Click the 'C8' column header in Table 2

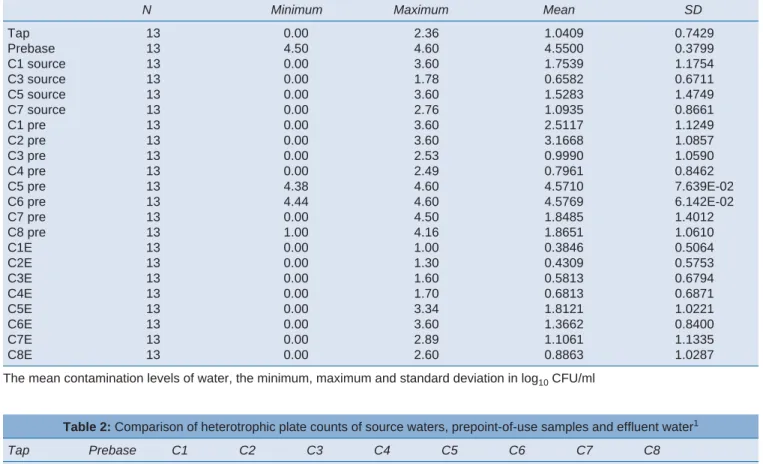(652, 450)
